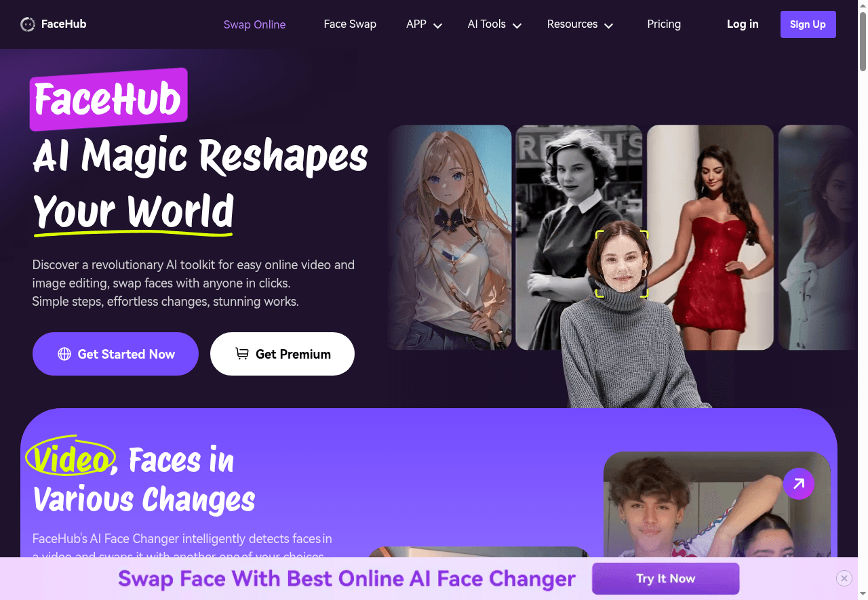This screenshot has height=600, width=868.
Task: Open the Face Swap nav item
Action: click(x=350, y=24)
